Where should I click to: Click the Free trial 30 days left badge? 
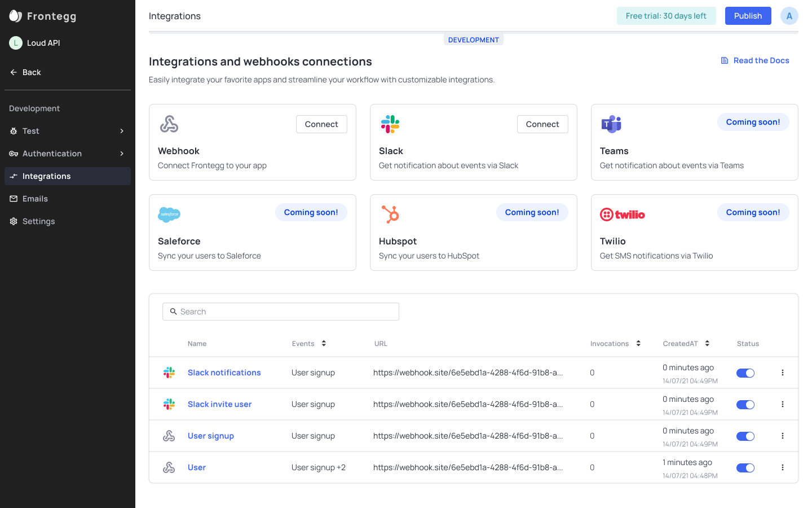[x=666, y=16]
